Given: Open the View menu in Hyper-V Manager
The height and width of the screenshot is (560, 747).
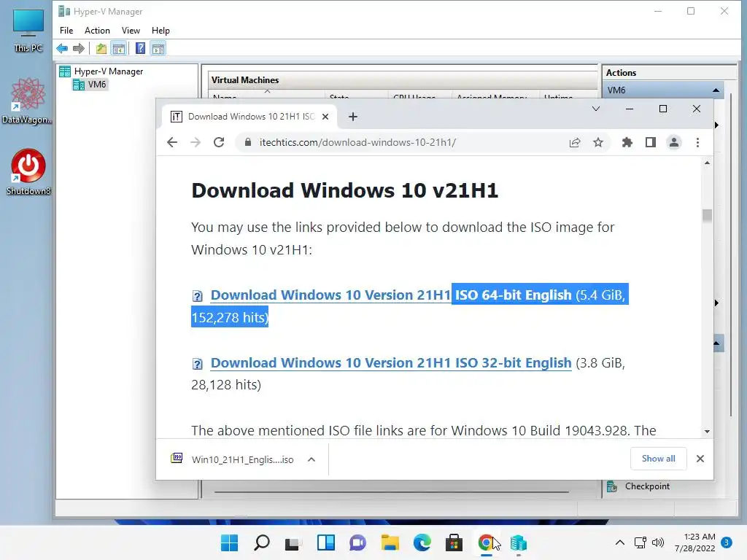Looking at the screenshot, I should click(x=131, y=31).
